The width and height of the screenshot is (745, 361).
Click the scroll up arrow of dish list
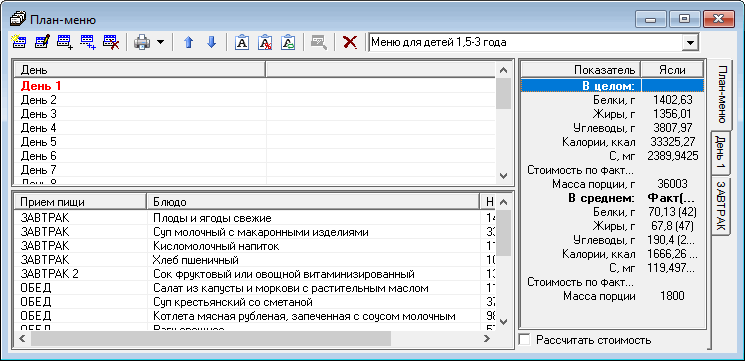pyautogui.click(x=504, y=202)
